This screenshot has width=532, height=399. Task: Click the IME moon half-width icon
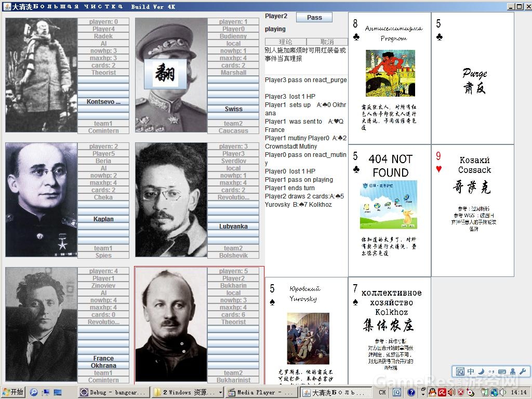(x=481, y=371)
